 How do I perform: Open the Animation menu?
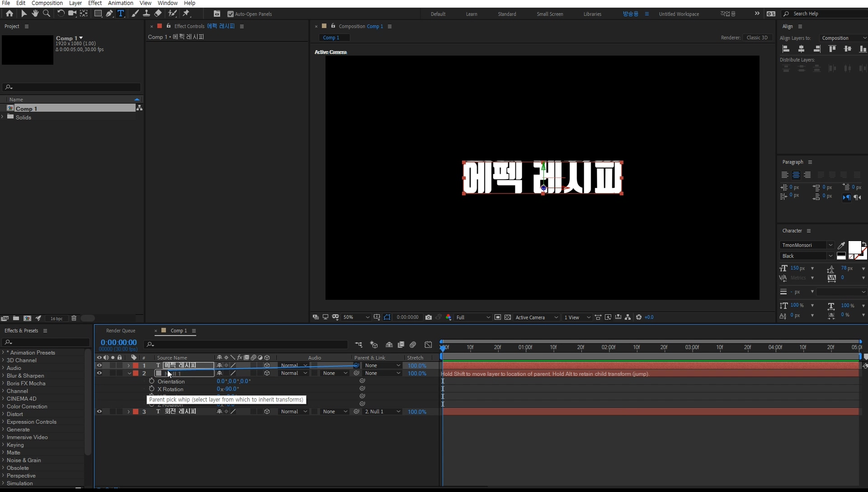pos(120,3)
